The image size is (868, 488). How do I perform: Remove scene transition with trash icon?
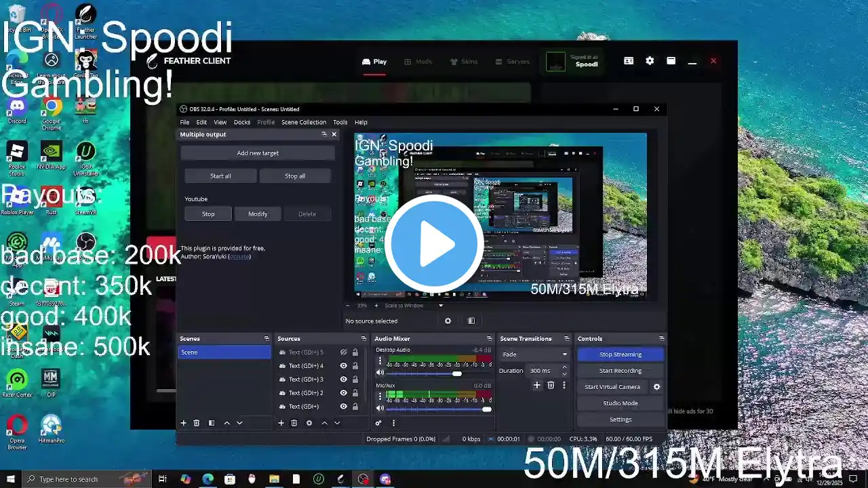(x=551, y=385)
